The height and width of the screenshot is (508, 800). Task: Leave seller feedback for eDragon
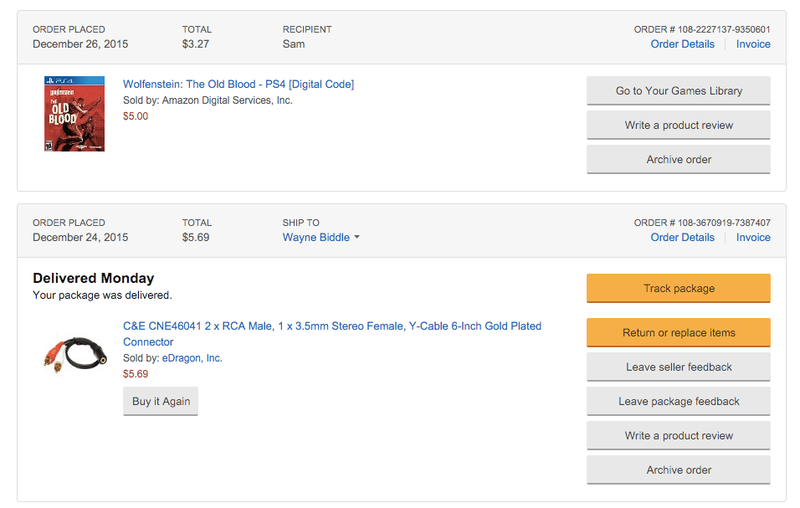pyautogui.click(x=679, y=367)
